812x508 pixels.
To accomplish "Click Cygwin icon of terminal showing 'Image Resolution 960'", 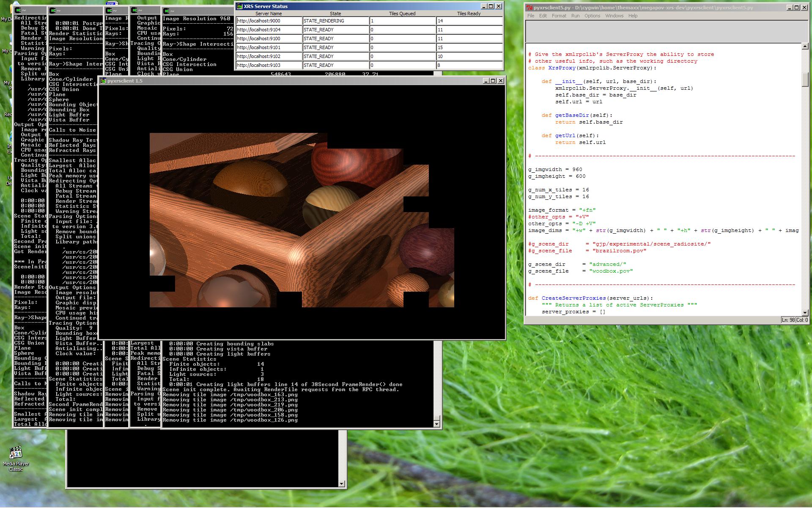I will point(167,11).
